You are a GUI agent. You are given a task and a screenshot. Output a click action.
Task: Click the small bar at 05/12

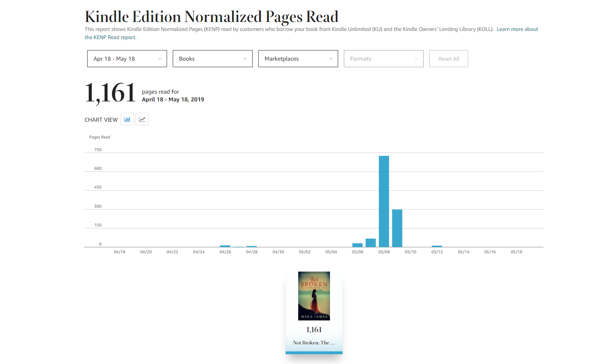tap(437, 246)
